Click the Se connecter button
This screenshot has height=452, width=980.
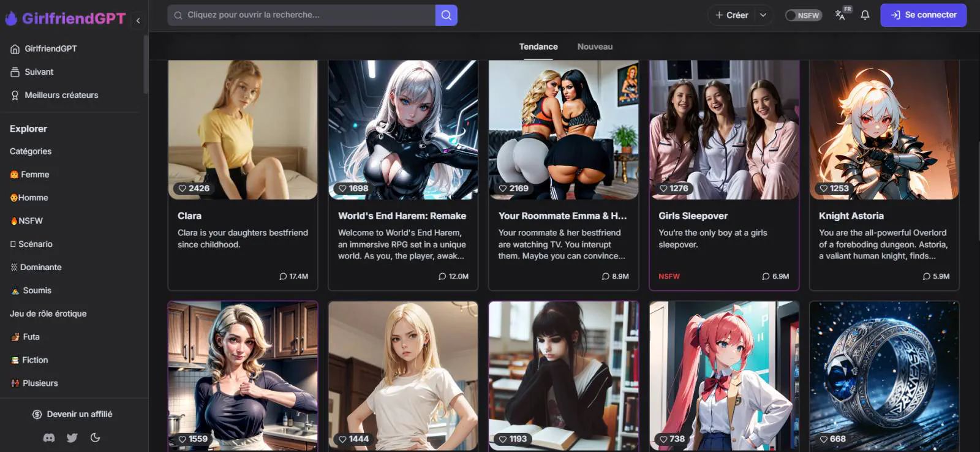tap(923, 15)
